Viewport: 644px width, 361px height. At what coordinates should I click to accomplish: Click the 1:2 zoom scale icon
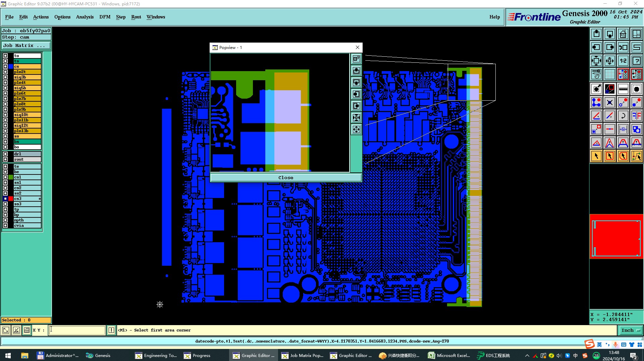(x=623, y=61)
